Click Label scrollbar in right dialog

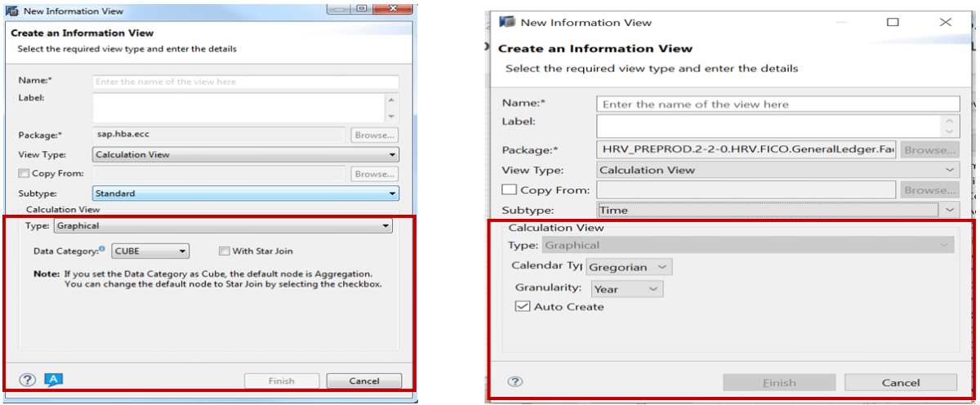951,127
